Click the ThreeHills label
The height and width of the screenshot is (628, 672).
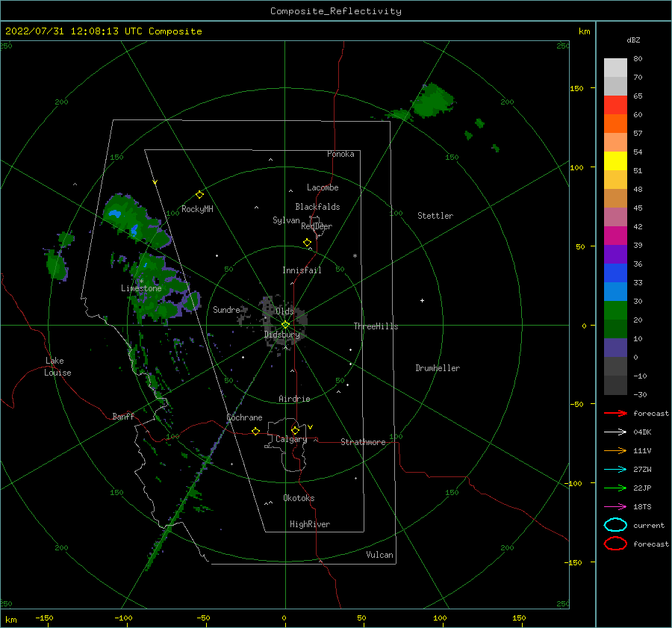tap(376, 326)
